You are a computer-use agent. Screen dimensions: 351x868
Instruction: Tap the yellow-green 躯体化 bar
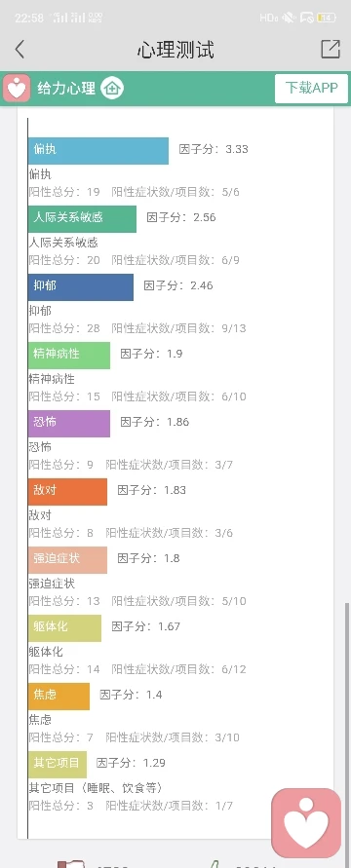[64, 628]
